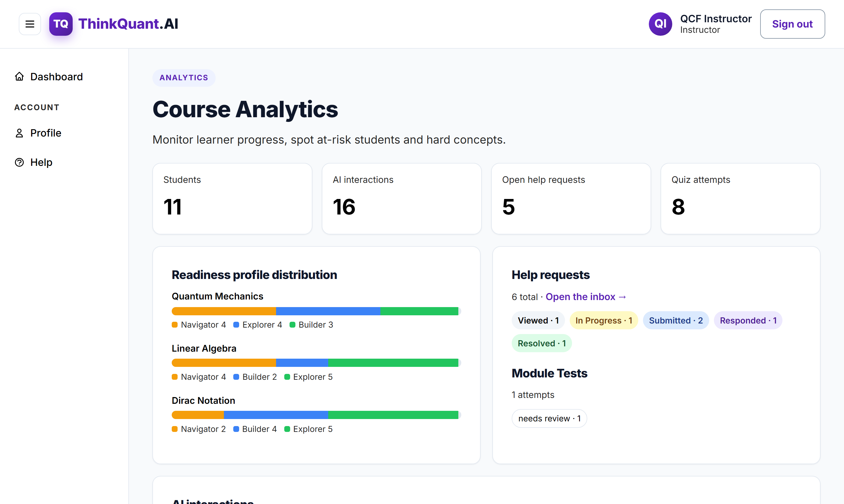Screen dimensions: 844x504
Task: Open the Students stat card
Action: (x=232, y=199)
